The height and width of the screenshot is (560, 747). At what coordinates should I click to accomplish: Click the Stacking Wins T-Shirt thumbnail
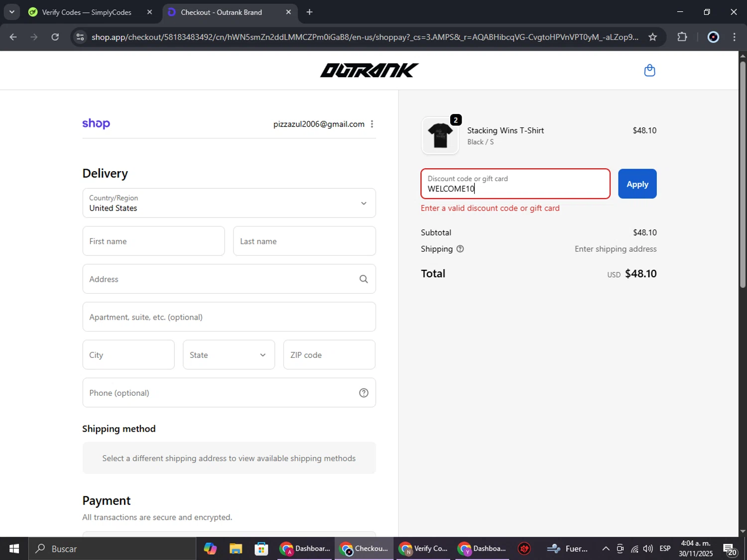coord(440,135)
